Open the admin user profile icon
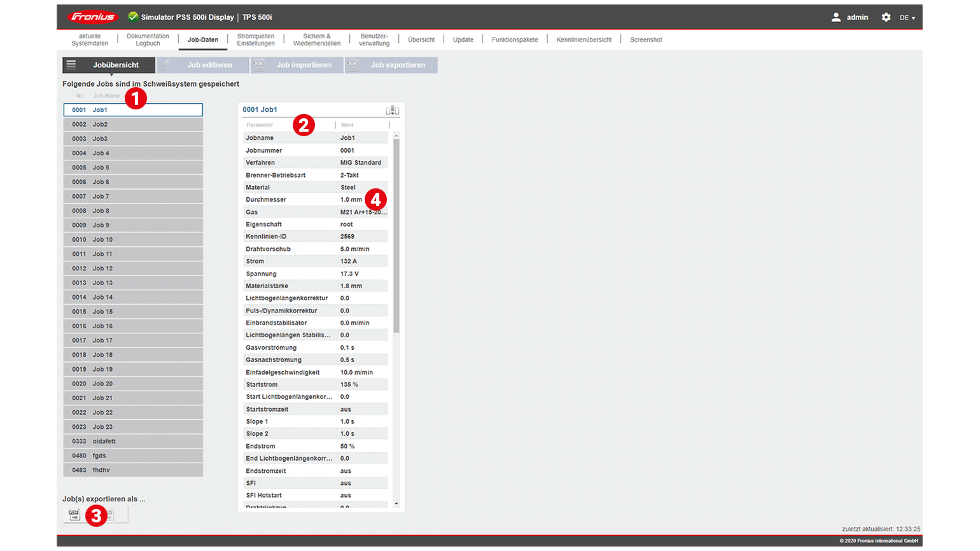Image resolution: width=980 pixels, height=551 pixels. (836, 17)
